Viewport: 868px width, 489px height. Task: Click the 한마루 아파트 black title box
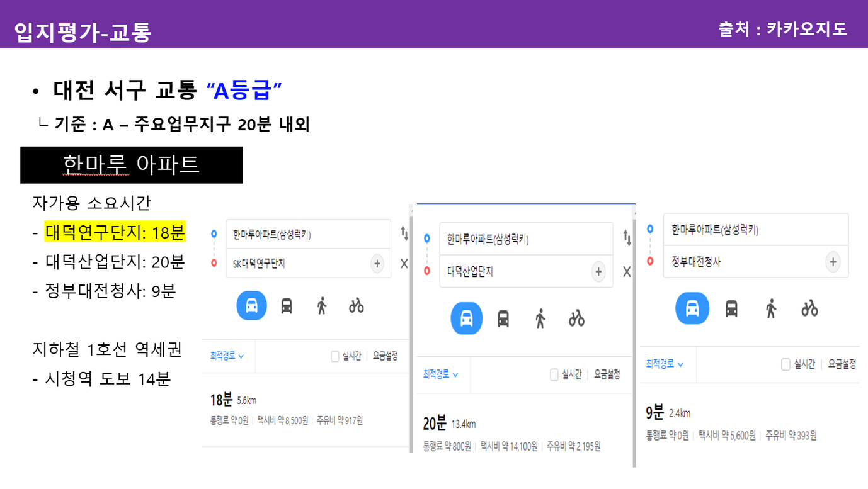(132, 165)
